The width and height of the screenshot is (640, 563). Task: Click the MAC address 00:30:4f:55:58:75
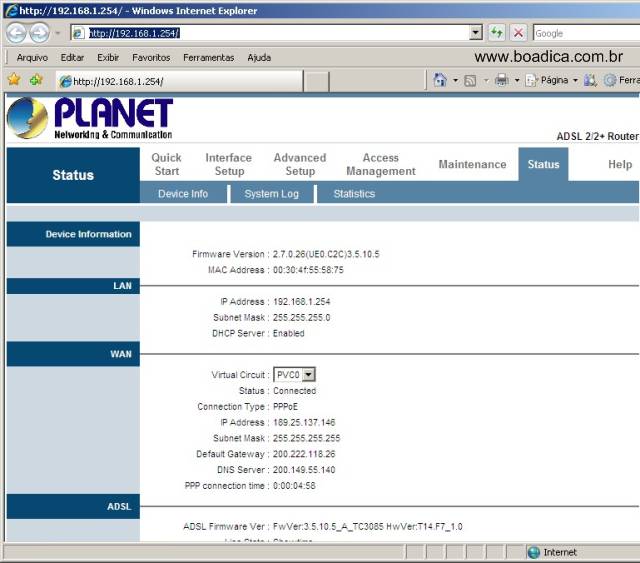(x=308, y=270)
